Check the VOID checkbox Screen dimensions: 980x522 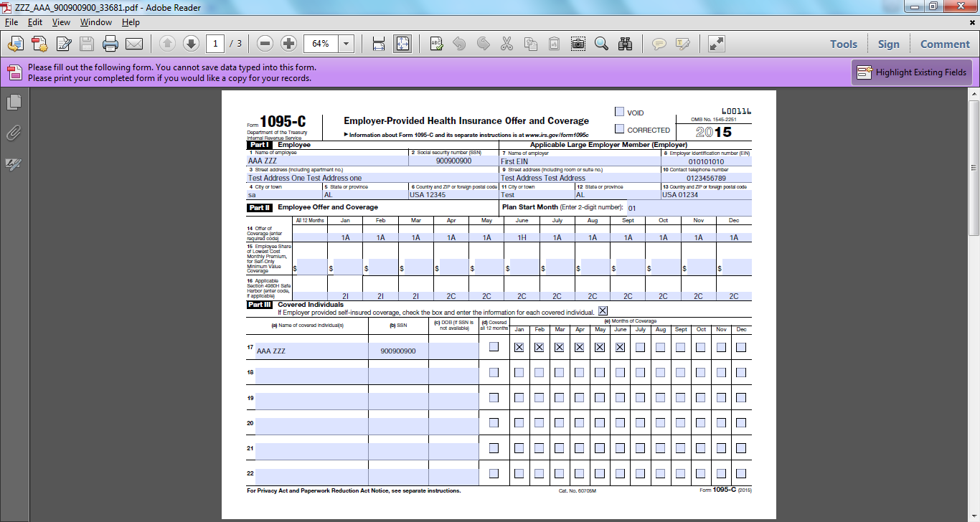pos(619,112)
